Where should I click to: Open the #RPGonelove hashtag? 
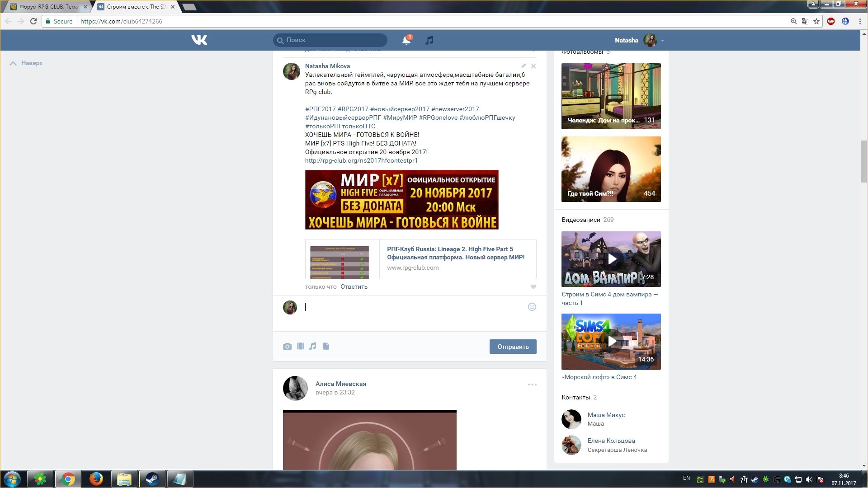point(438,117)
